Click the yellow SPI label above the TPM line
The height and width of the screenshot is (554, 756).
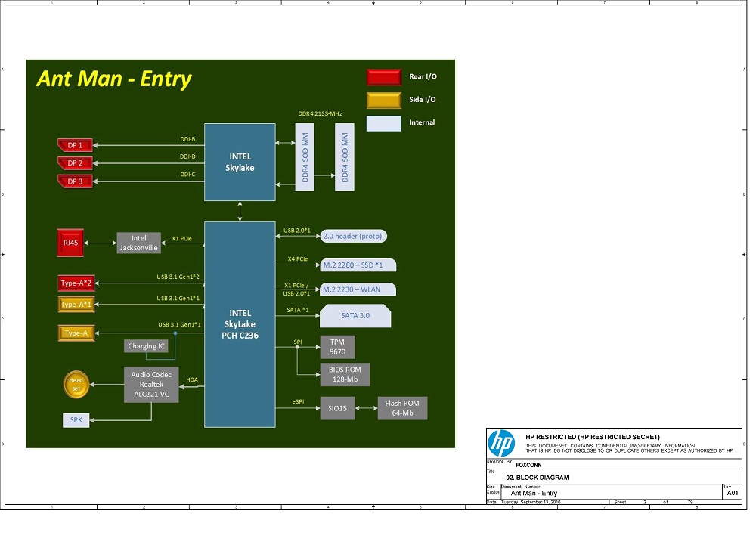[297, 342]
